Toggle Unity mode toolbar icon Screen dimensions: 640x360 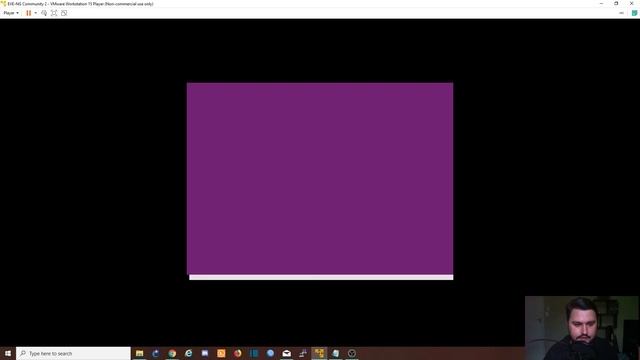click(x=64, y=13)
